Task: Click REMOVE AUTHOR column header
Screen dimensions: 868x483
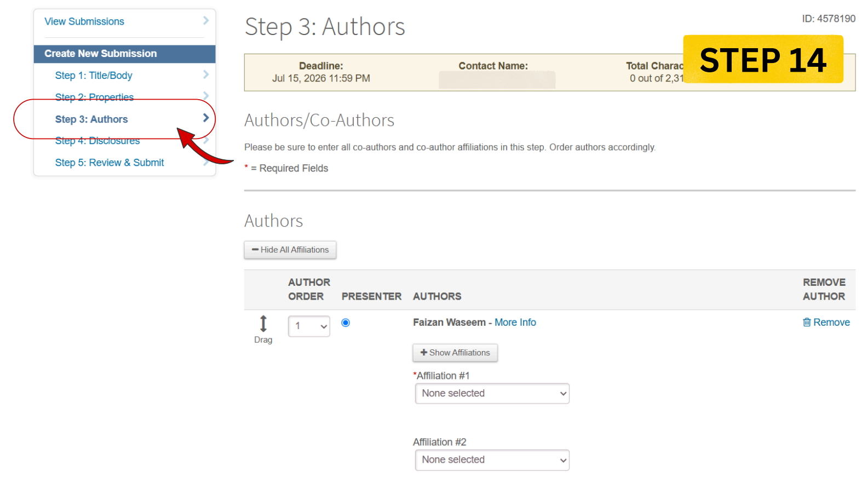Action: pyautogui.click(x=824, y=289)
